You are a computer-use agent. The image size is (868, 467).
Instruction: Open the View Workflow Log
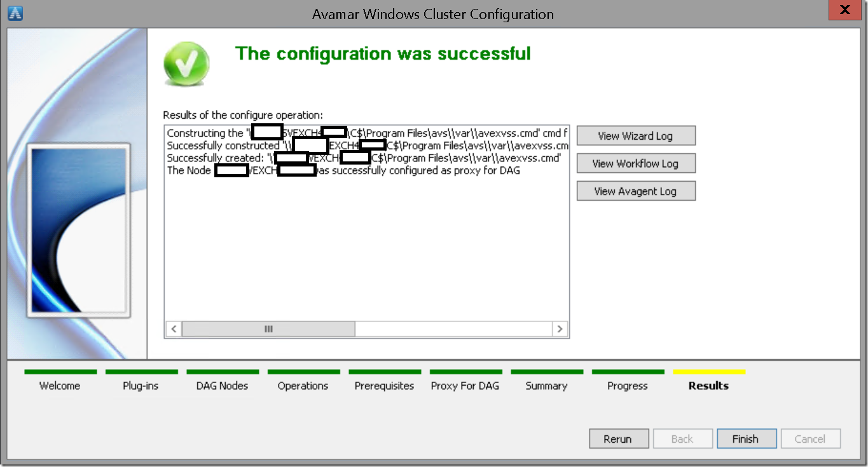pyautogui.click(x=636, y=163)
